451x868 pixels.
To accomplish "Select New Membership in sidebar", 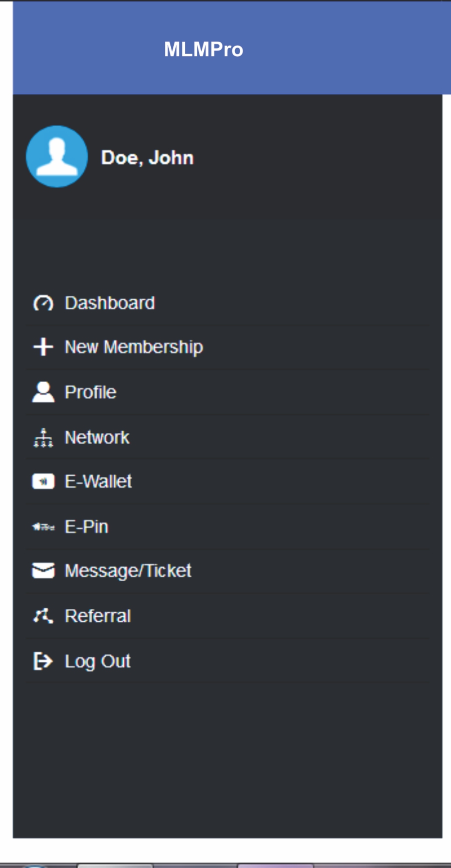I will [x=134, y=347].
